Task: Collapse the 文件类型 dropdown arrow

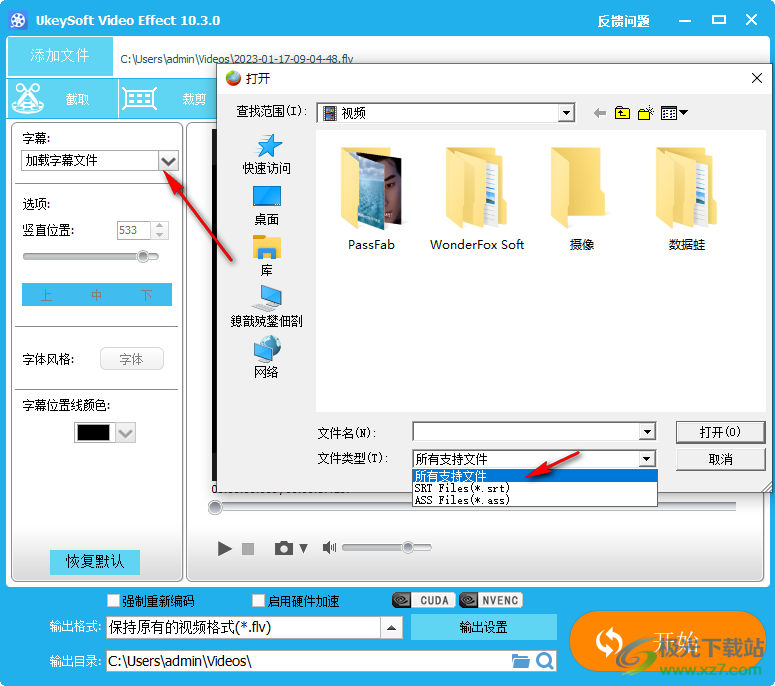Action: (646, 459)
